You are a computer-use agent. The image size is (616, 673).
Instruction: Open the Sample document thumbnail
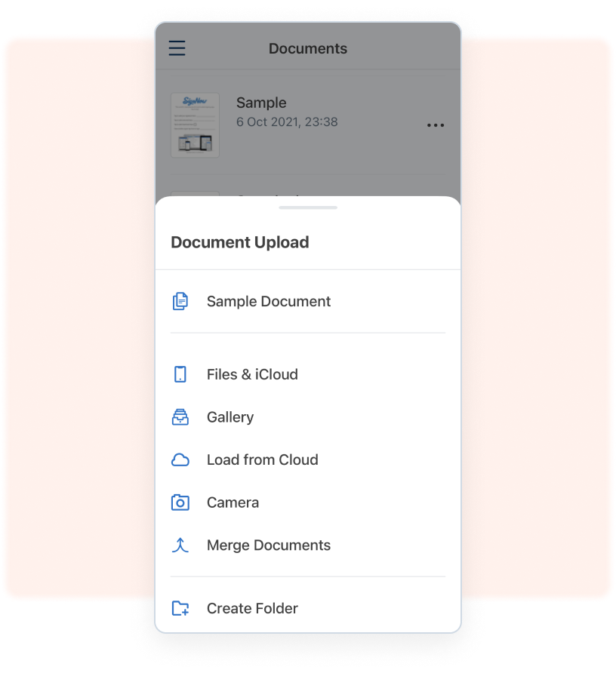195,124
